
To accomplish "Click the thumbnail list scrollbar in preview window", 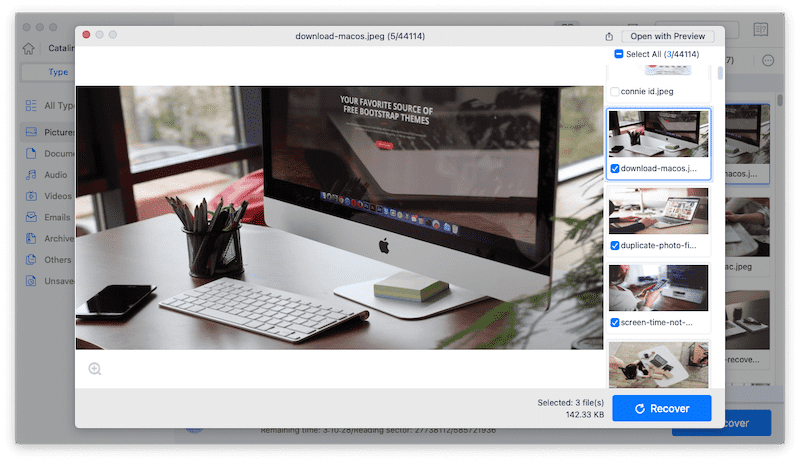I will coord(720,73).
